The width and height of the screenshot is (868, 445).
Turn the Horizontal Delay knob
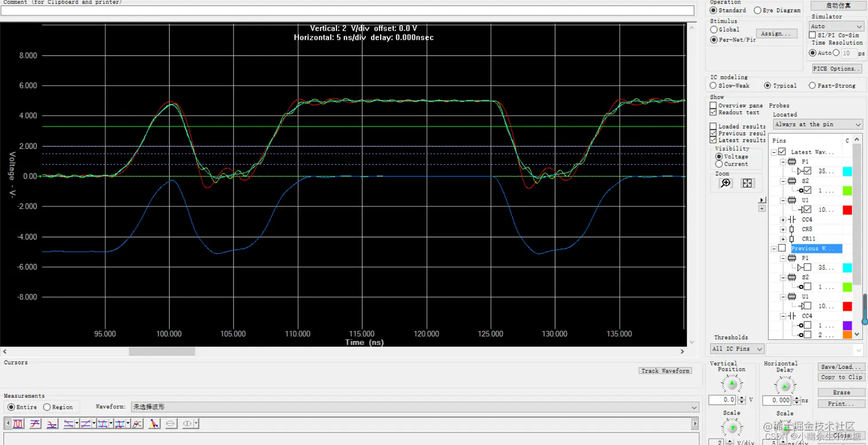(x=785, y=385)
